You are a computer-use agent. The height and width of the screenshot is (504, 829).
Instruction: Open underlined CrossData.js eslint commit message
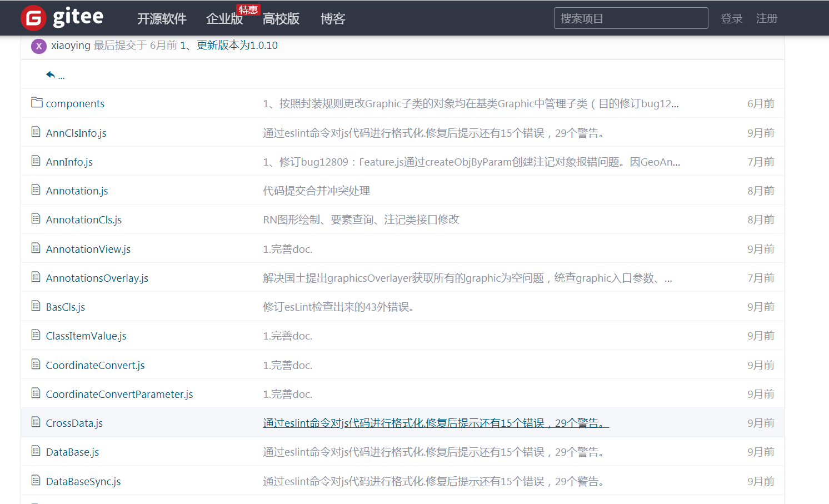pos(436,423)
